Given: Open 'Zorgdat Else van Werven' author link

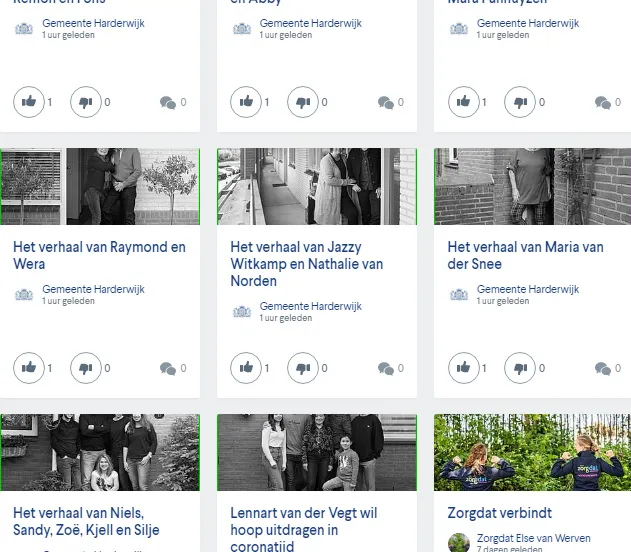Looking at the screenshot, I should pyautogui.click(x=534, y=538).
